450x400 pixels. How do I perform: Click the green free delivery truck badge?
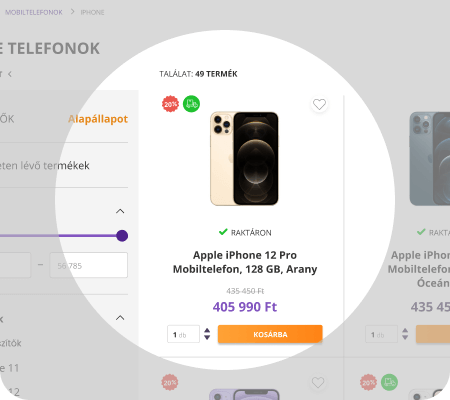[x=191, y=104]
